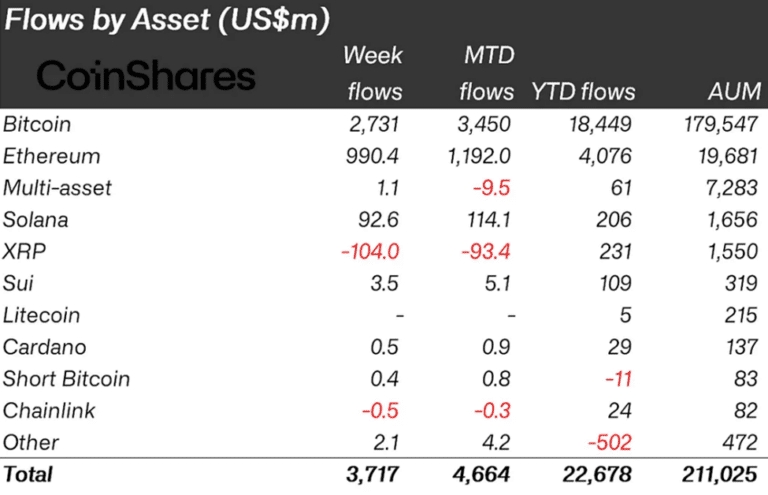Click the Chainlink row label
Screen dimensions: 768x495
[46, 410]
